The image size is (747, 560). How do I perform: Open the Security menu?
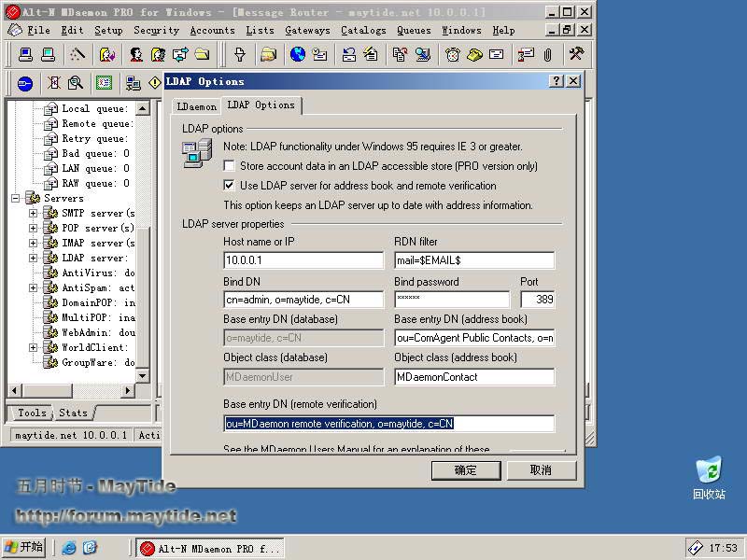click(x=156, y=30)
